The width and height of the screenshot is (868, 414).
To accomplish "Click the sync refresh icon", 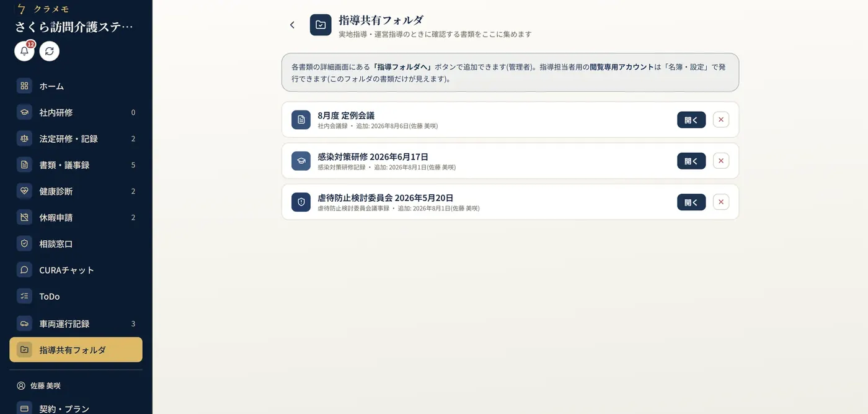I will (x=50, y=51).
